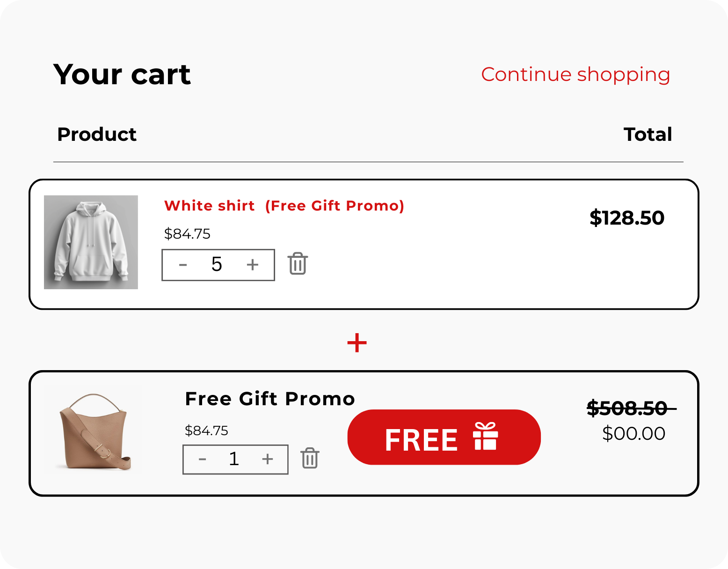Click the red plus sign between items

[x=357, y=343]
